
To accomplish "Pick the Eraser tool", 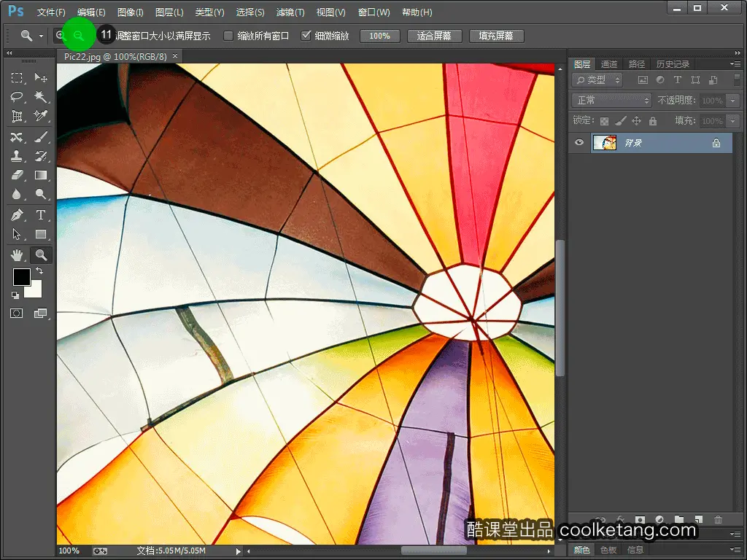I will [17, 175].
